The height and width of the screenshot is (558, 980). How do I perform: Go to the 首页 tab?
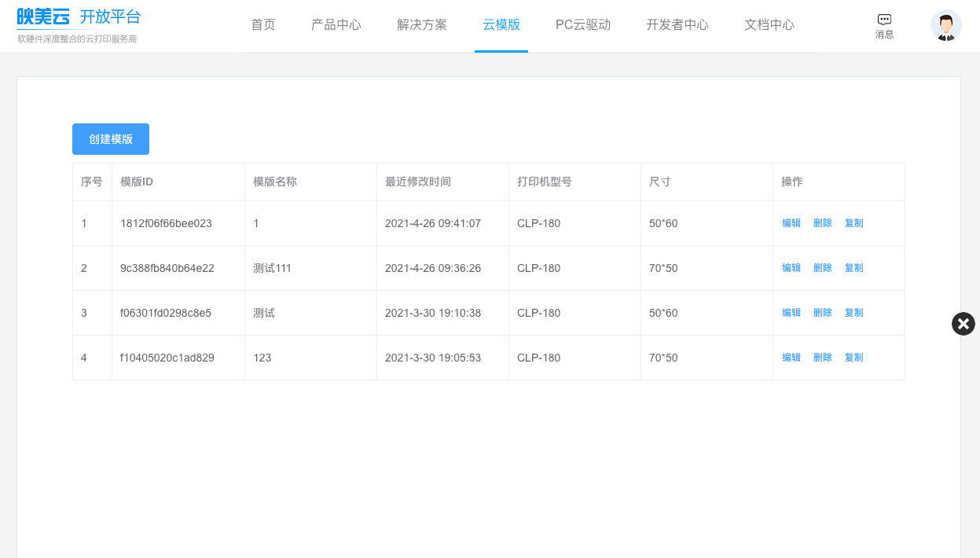263,25
